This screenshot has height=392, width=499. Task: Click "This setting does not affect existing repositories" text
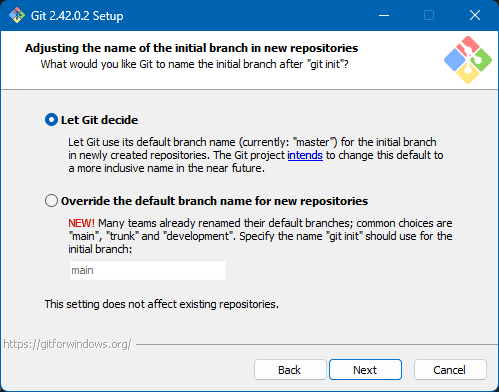[x=162, y=304]
